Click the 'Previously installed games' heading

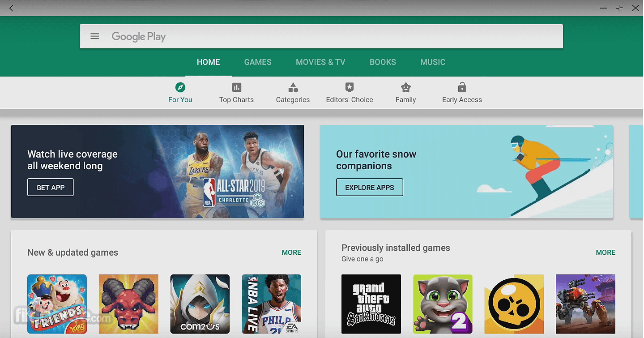[x=396, y=248]
